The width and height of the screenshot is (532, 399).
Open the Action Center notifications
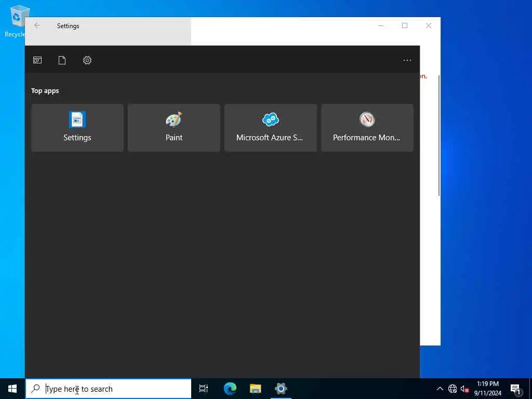point(515,389)
